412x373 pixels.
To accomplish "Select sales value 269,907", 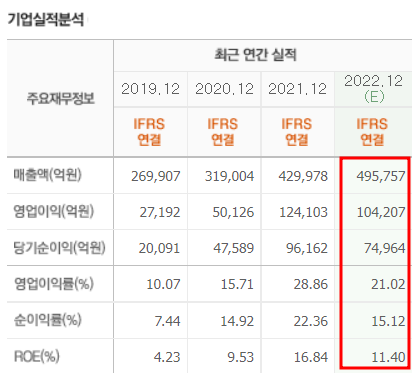I will pos(156,176).
